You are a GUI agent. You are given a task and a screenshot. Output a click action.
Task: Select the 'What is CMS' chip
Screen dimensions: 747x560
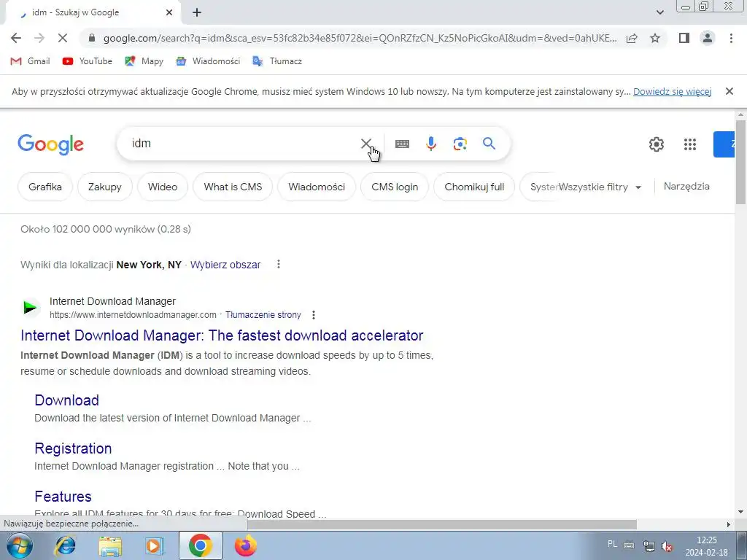233,187
